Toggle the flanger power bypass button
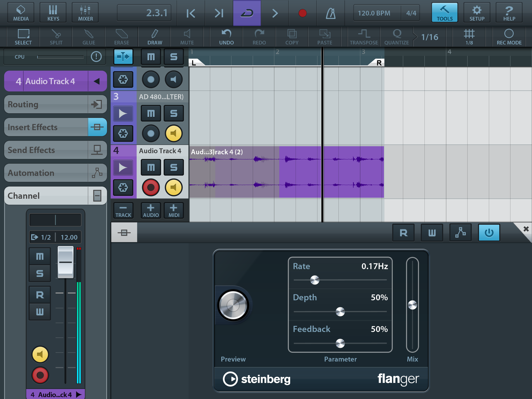532x399 pixels. point(489,232)
